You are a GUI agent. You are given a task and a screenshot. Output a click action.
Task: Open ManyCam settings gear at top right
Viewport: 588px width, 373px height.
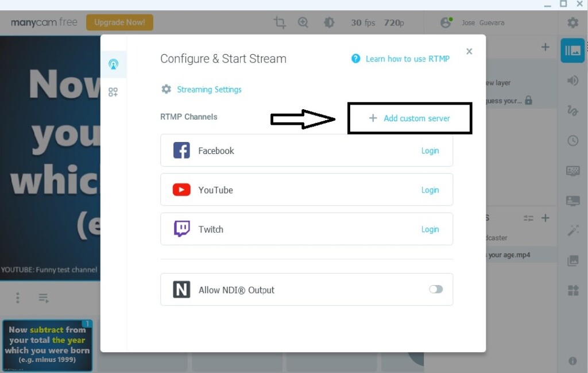pyautogui.click(x=572, y=22)
